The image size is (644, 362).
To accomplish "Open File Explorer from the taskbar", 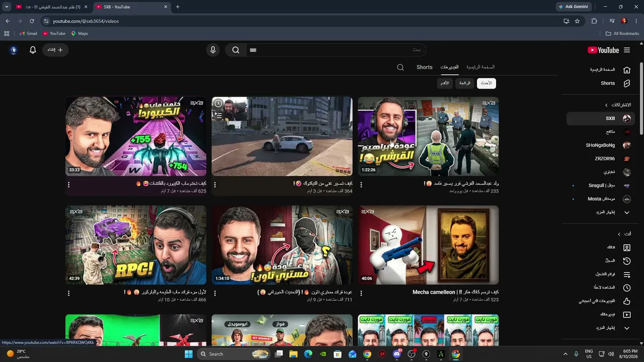I will (293, 354).
